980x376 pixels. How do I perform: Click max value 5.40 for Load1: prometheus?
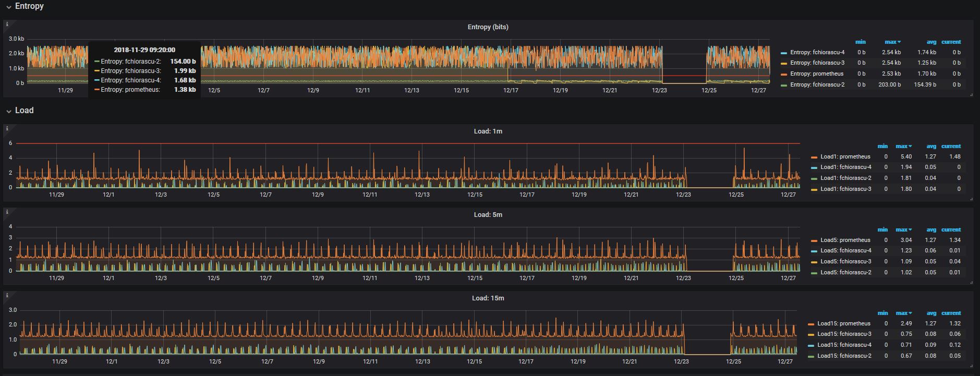[x=906, y=156]
